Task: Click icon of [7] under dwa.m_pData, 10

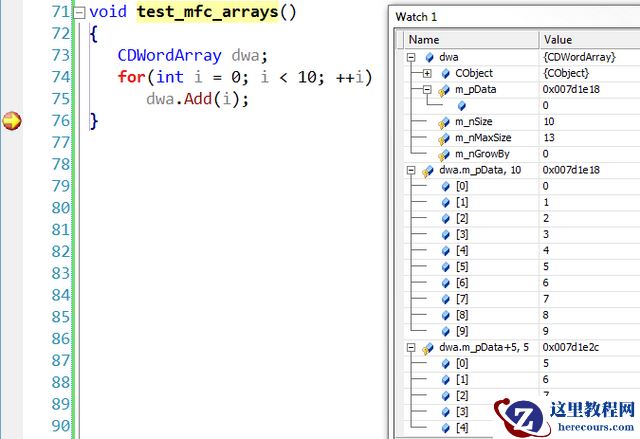Action: (446, 299)
